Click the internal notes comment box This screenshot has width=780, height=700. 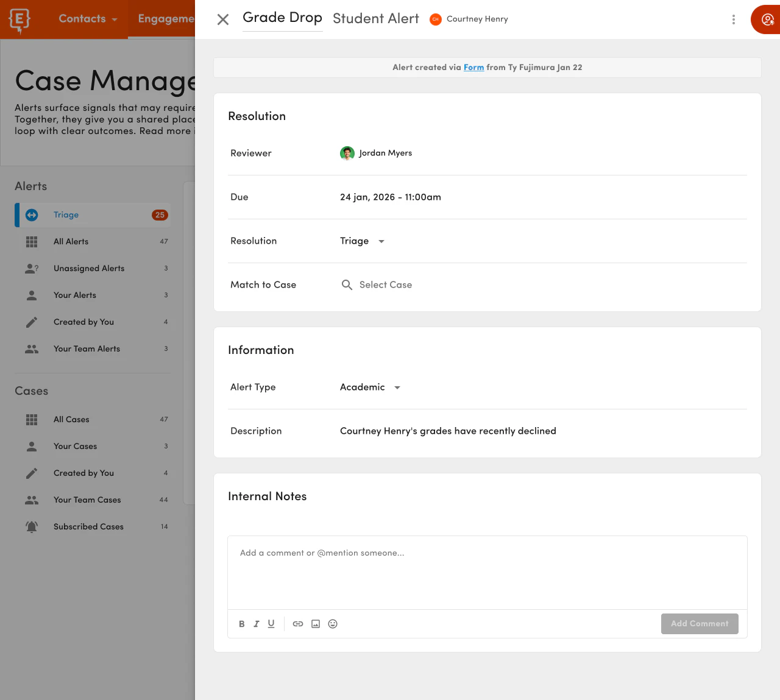pyautogui.click(x=487, y=573)
